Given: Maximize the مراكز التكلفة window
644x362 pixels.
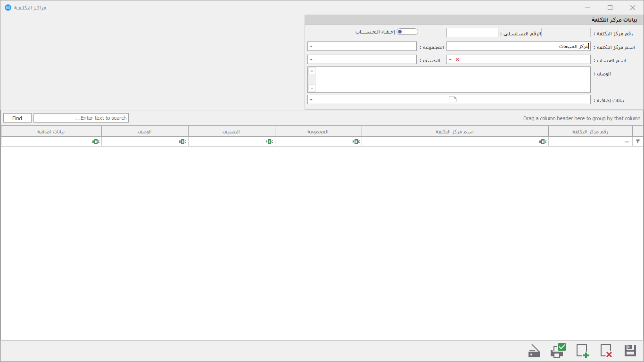Looking at the screenshot, I should click(x=610, y=8).
